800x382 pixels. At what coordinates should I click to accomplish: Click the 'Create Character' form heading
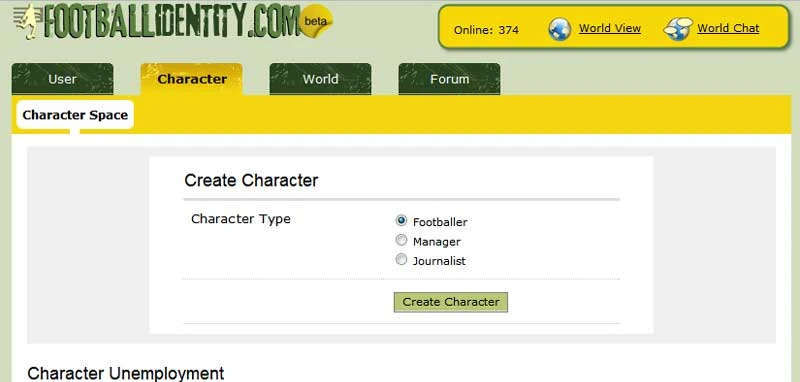coord(251,180)
